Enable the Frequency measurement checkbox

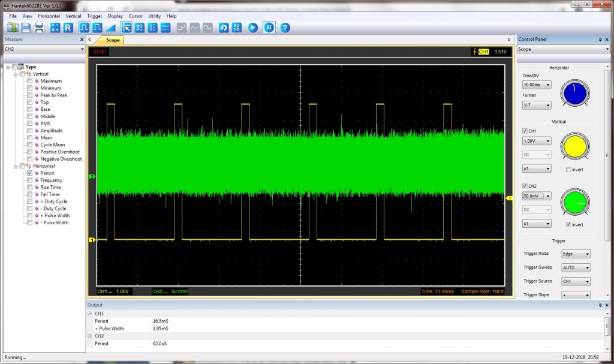(29, 180)
